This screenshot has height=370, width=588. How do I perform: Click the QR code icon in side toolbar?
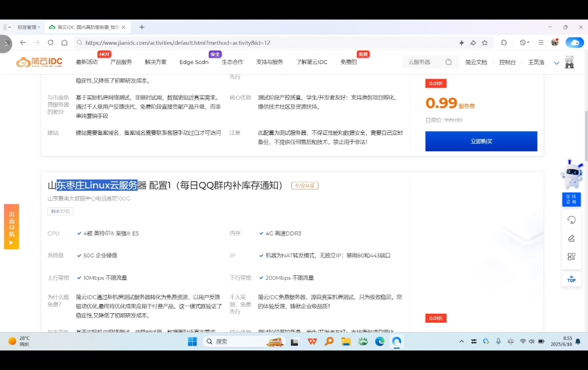coord(571,257)
